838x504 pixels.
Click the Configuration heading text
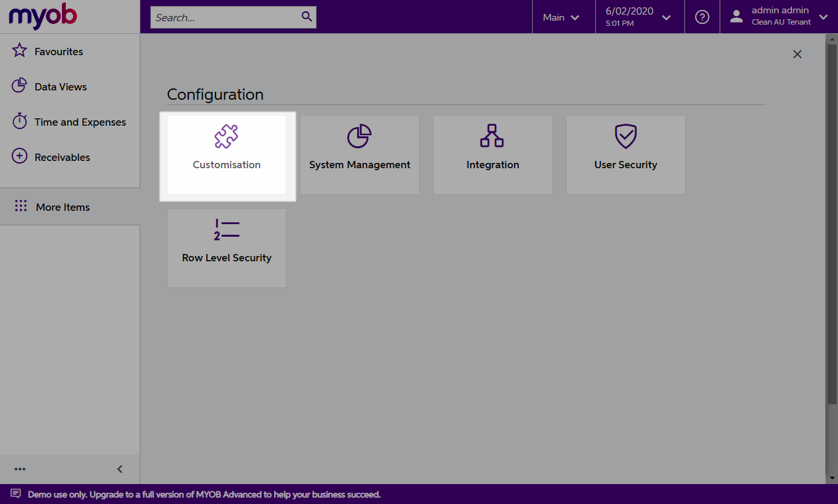click(215, 94)
